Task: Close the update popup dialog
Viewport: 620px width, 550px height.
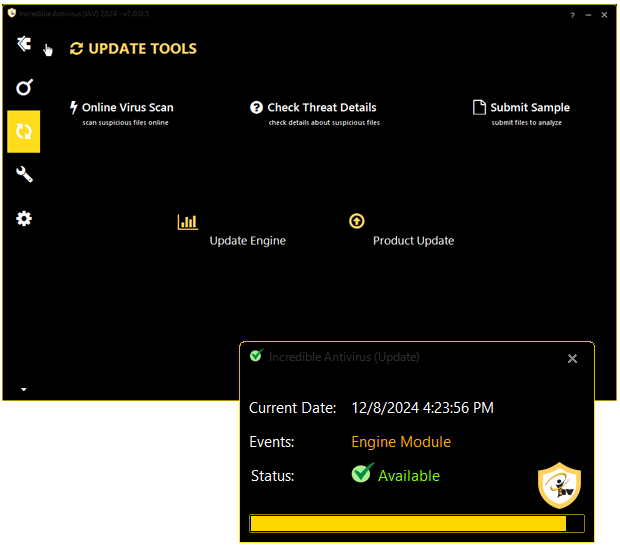Action: 572,359
